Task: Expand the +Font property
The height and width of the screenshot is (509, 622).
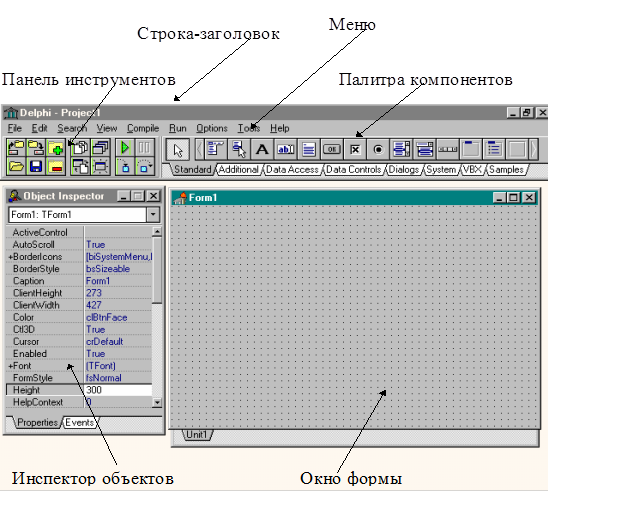Action: [11, 366]
